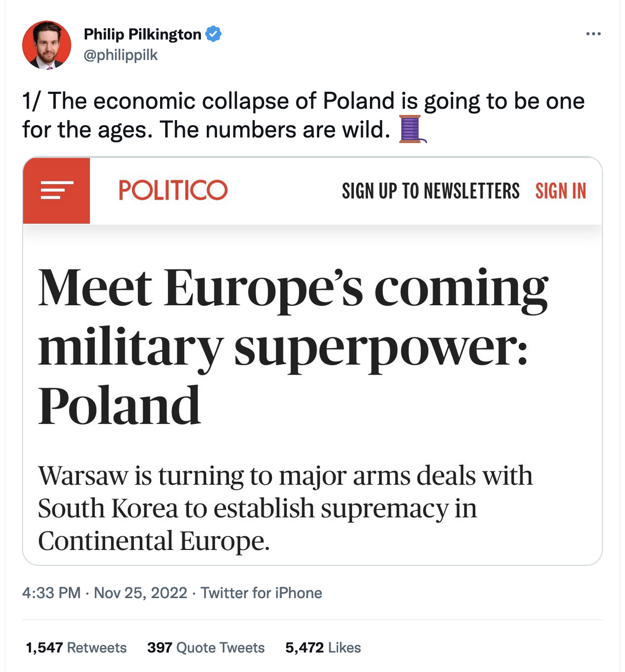
Task: Open the three-dot more options menu
Action: (x=593, y=34)
